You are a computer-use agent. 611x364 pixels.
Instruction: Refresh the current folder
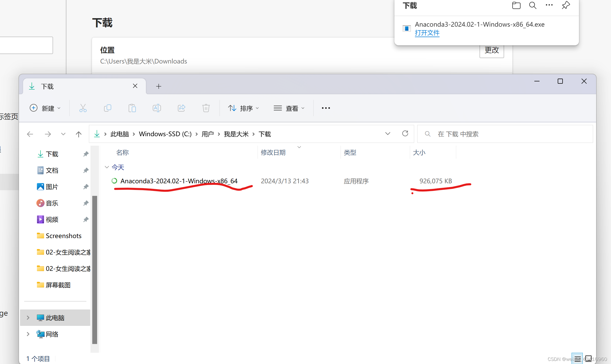405,134
